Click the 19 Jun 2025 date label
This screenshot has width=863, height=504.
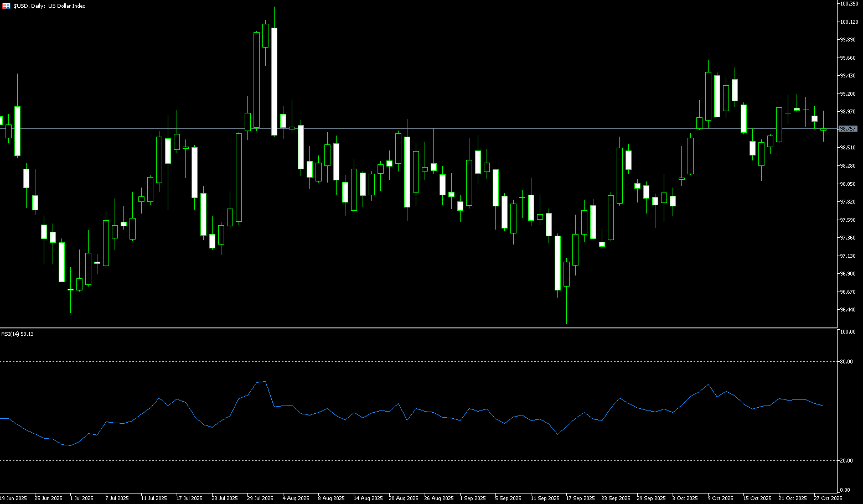13,498
